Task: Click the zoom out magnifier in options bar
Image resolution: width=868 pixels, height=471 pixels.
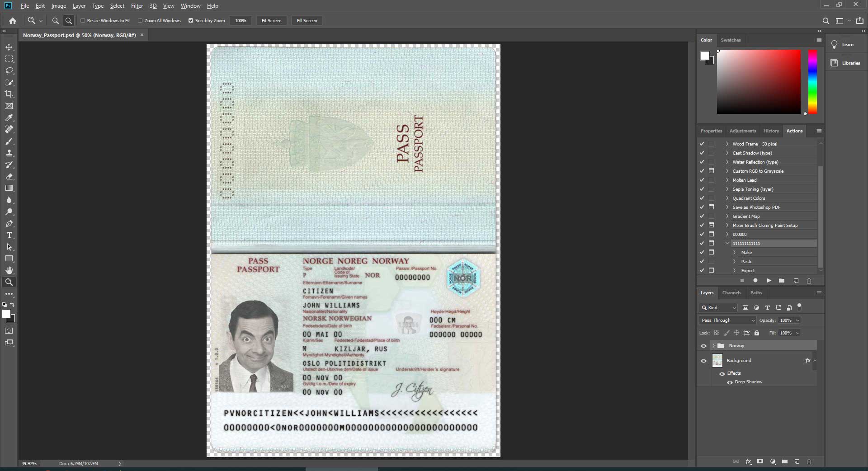Action: (x=69, y=21)
